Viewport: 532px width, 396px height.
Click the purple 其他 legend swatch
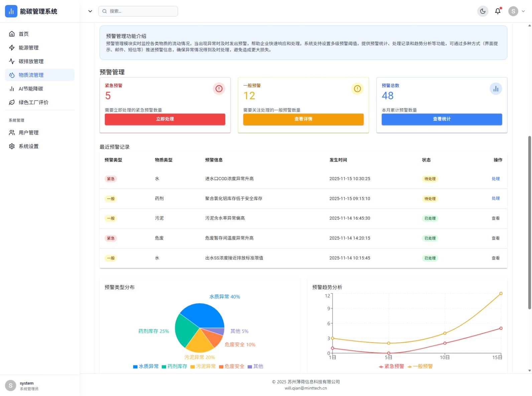coord(250,367)
